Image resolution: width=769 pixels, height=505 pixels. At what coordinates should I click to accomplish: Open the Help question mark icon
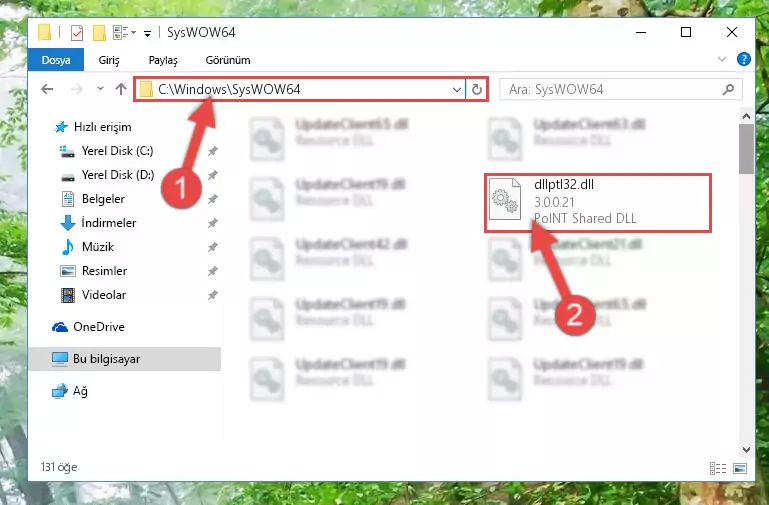click(743, 59)
